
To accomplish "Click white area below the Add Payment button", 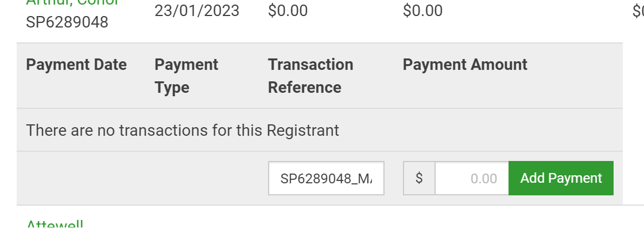I will [x=561, y=217].
